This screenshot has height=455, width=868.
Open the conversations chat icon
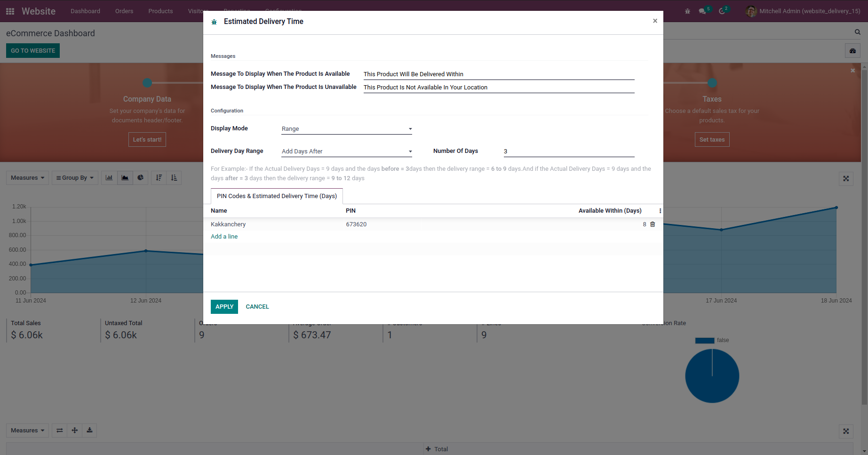[702, 11]
